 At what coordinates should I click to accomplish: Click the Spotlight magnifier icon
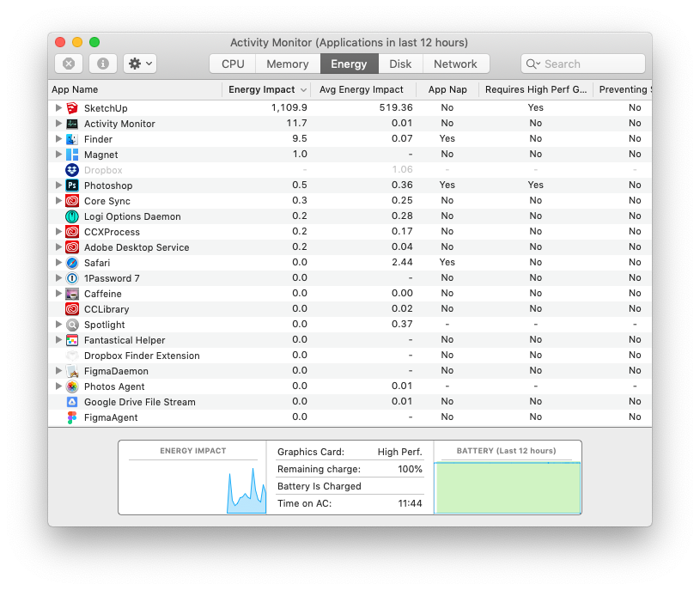tap(72, 325)
